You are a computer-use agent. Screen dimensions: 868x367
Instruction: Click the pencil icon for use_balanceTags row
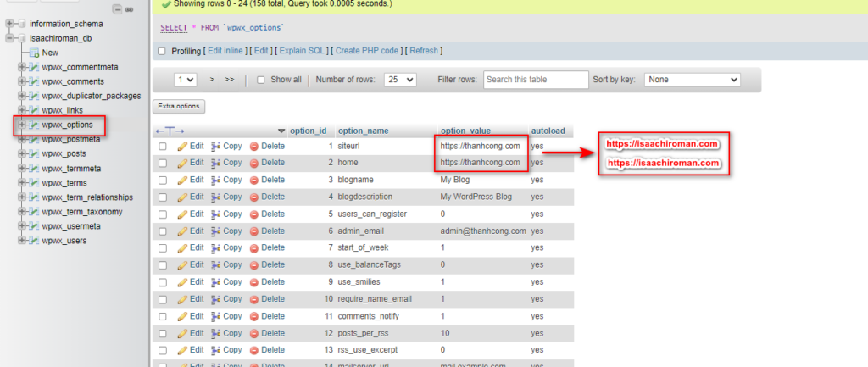pyautogui.click(x=182, y=265)
